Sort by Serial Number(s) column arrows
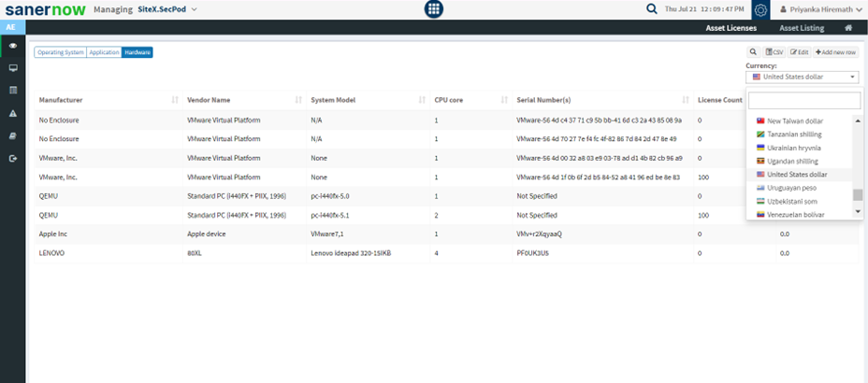 pyautogui.click(x=686, y=100)
